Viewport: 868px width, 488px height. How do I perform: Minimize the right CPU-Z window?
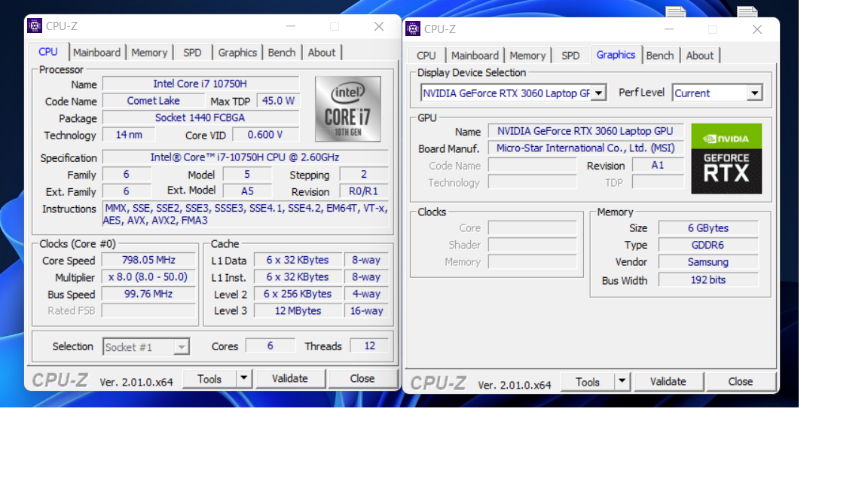coord(669,29)
